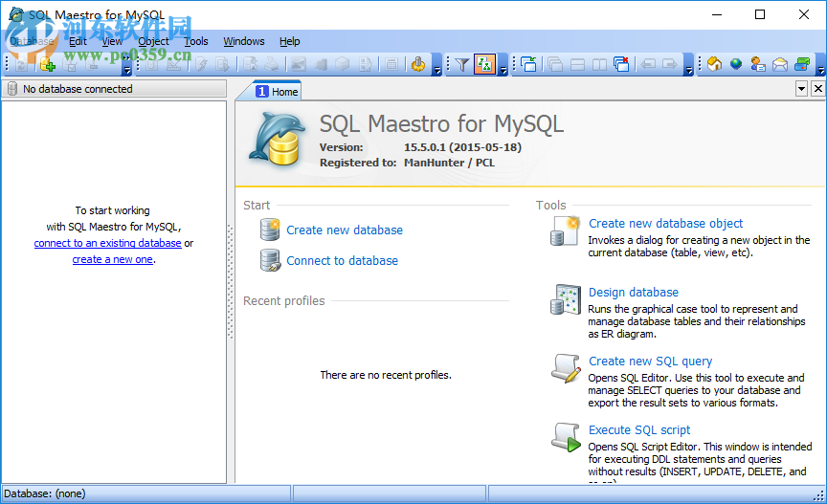Select the Home tab

click(x=277, y=92)
